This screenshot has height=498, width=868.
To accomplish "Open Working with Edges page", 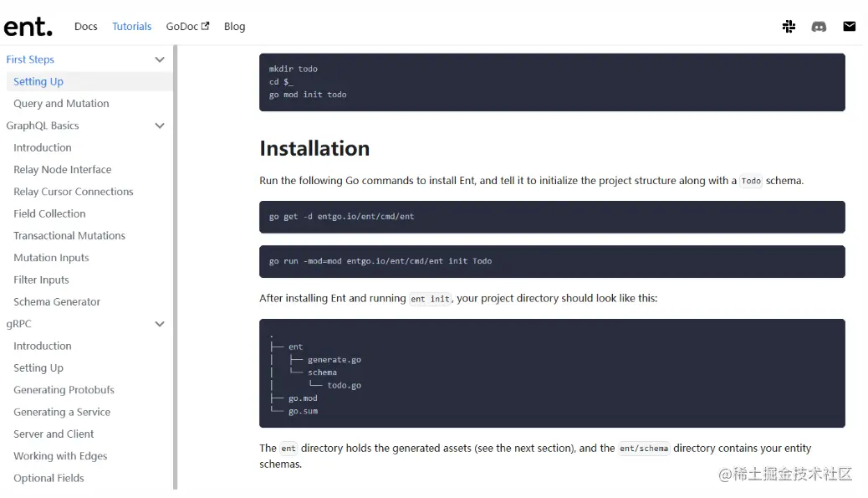I will click(60, 456).
